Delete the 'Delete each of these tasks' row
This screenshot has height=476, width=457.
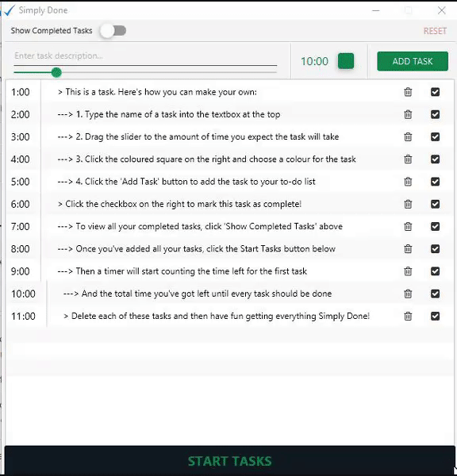408,316
